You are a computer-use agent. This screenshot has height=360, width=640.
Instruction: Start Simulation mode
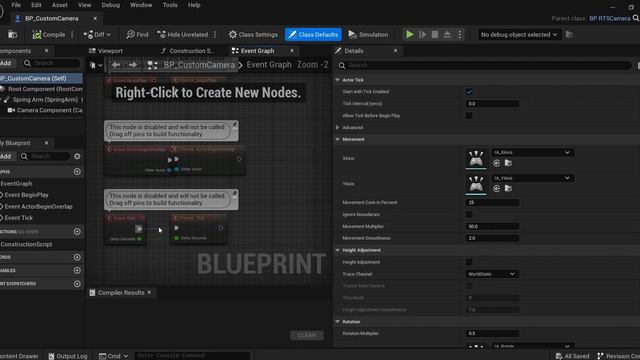coord(368,35)
